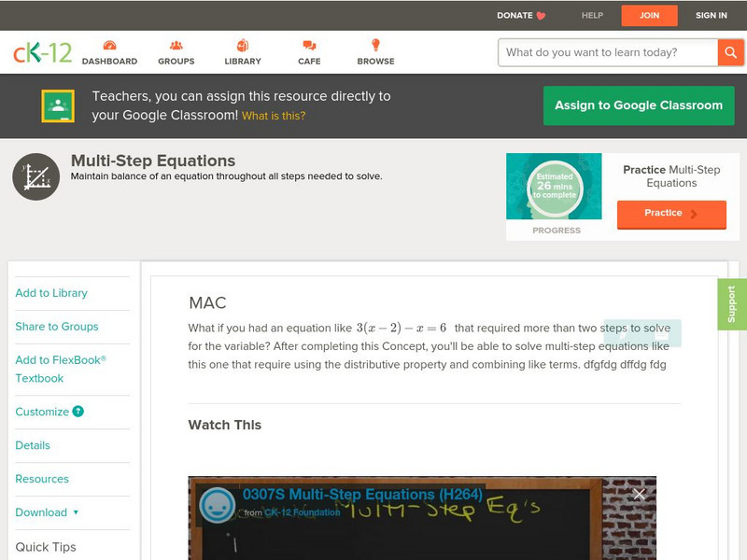
Task: Click the CK-12 logo
Action: click(42, 53)
